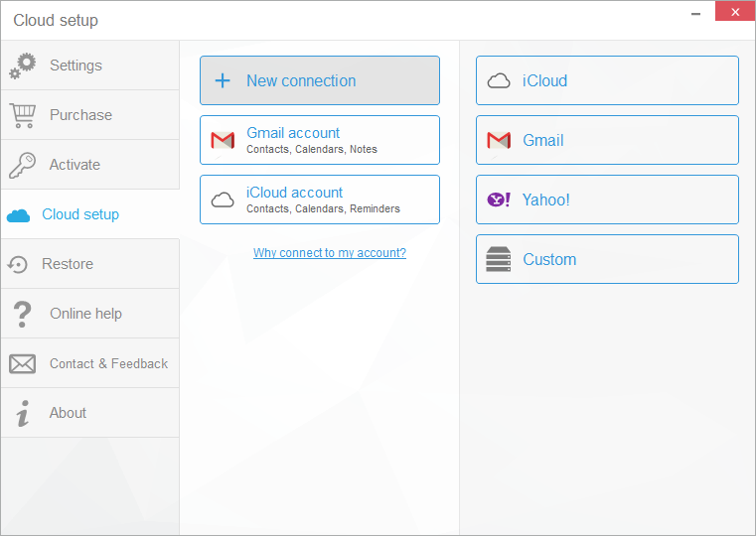Click the Gmail logo on the Gmail provider button
Screen dimensions: 756x536
pyautogui.click(x=499, y=140)
